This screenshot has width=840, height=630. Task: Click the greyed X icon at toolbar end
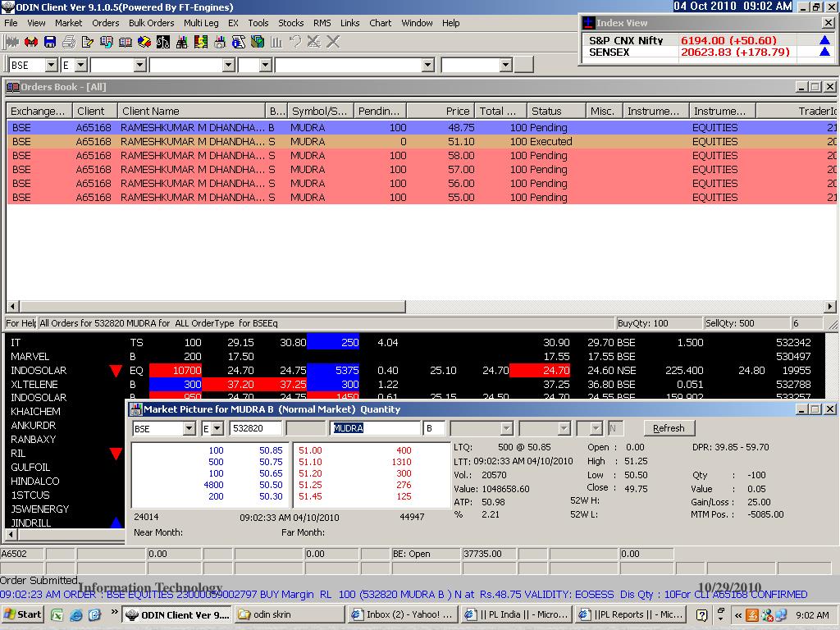tap(333, 42)
